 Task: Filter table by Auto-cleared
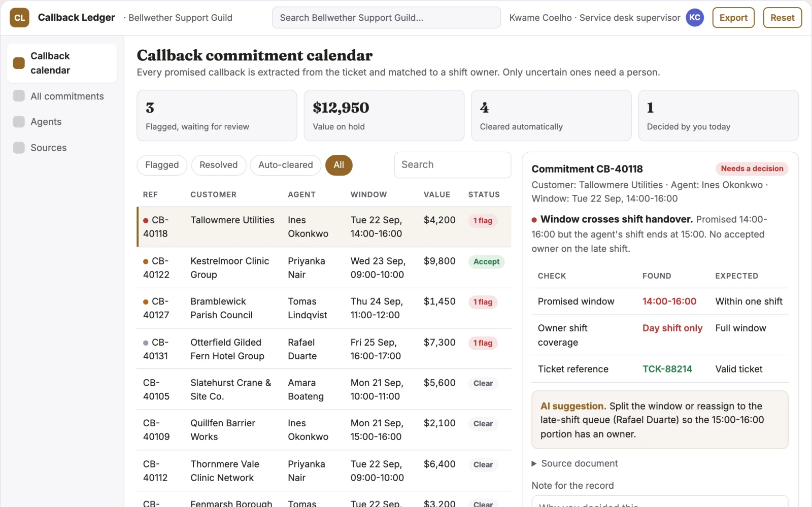tap(286, 165)
